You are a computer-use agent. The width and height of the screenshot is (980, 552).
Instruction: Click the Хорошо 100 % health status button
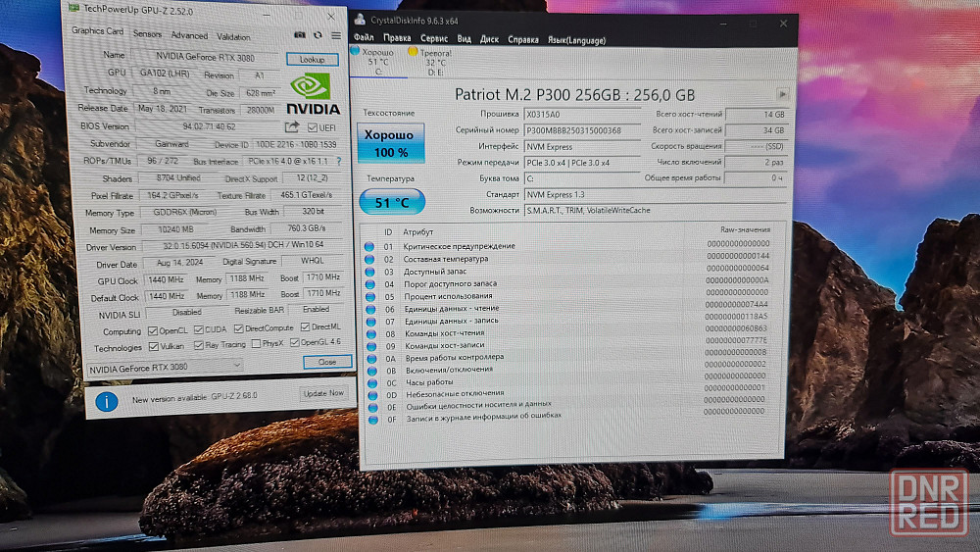tap(391, 143)
